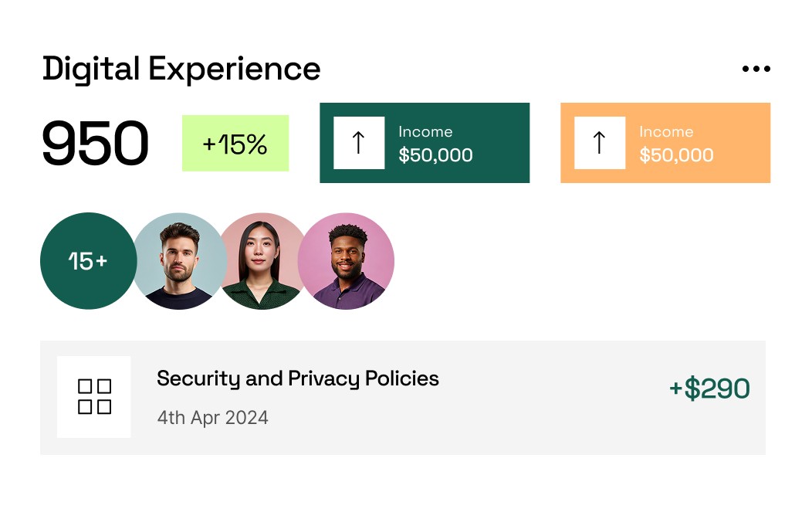
Task: Click the 950 score number
Action: [95, 143]
